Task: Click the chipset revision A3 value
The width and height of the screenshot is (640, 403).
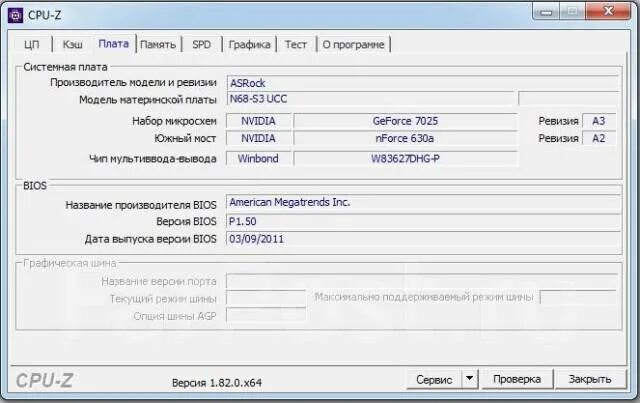Action: point(599,121)
